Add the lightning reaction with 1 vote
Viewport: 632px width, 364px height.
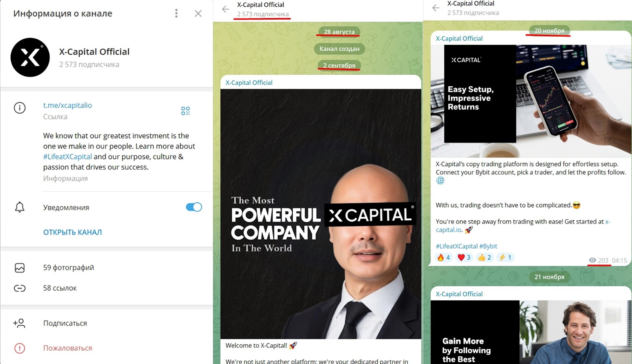505,257
